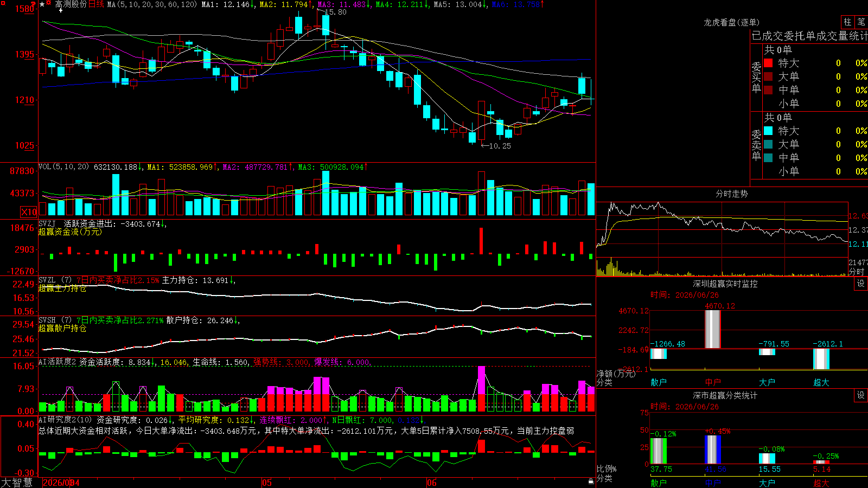Click the 超大 bar valued -2612.1
The width and height of the screenshot is (868, 488).
tap(821, 359)
